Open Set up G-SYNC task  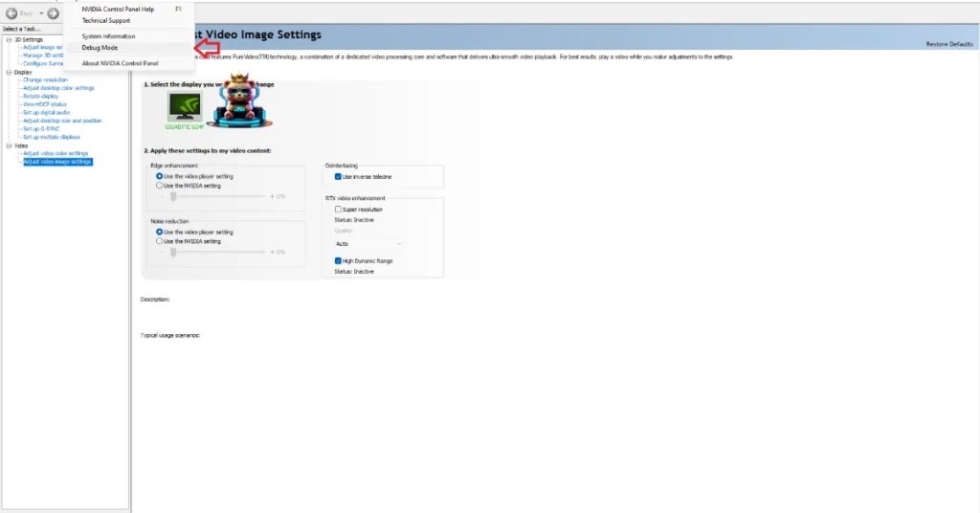tap(41, 128)
